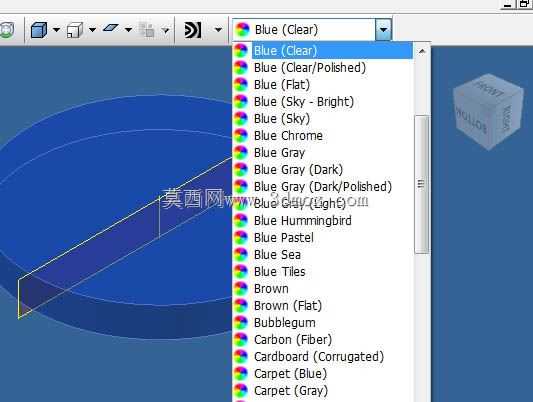
Task: Expand dropdown arrow next to ray-tracing icon
Action: [218, 30]
